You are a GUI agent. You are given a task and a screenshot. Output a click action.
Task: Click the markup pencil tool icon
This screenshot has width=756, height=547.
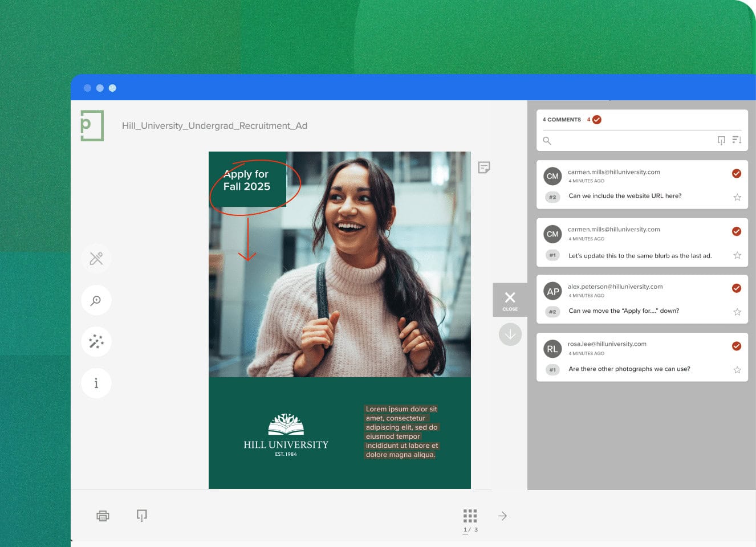pyautogui.click(x=96, y=259)
